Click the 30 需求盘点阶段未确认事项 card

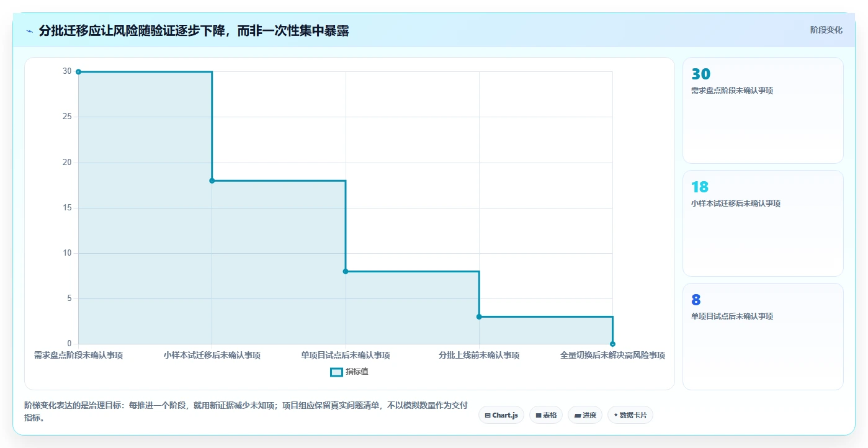763,110
